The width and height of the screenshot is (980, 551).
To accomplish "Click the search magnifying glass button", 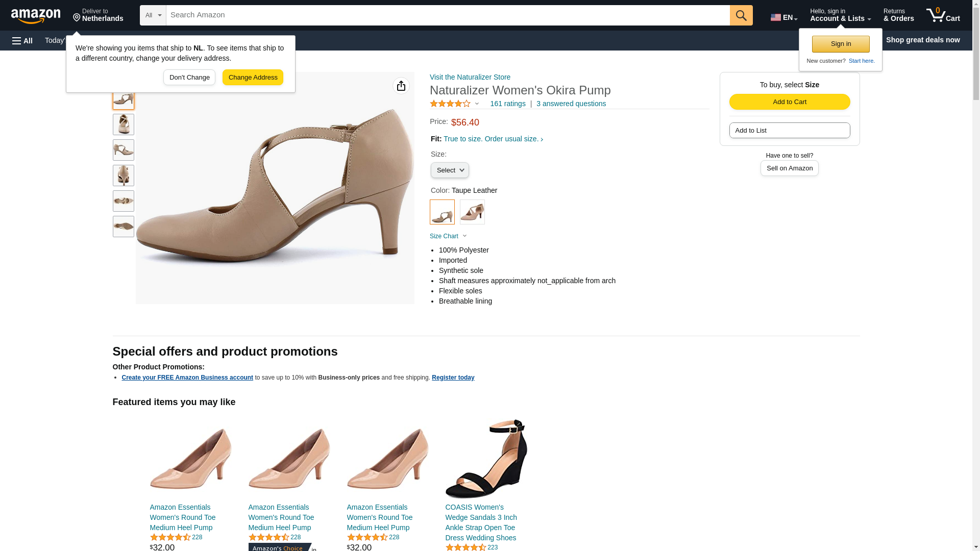I will coord(741,15).
